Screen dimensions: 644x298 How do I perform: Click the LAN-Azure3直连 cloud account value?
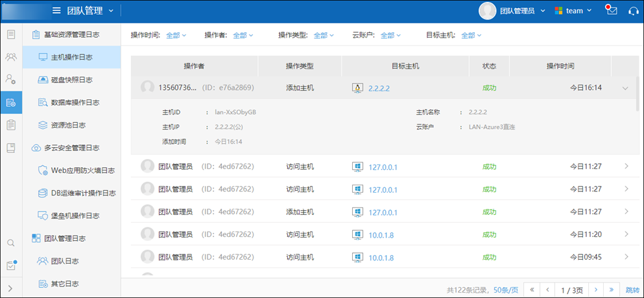pos(492,127)
